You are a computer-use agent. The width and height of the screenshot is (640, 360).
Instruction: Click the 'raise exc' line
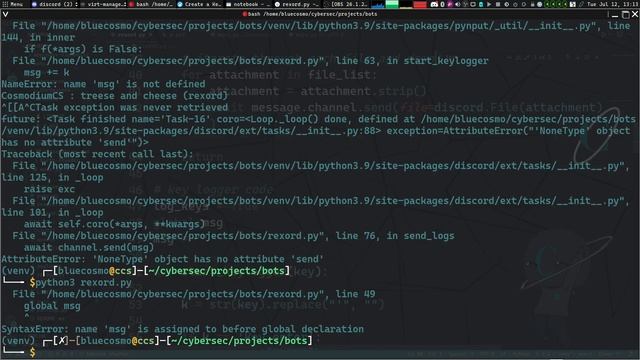pyautogui.click(x=49, y=189)
